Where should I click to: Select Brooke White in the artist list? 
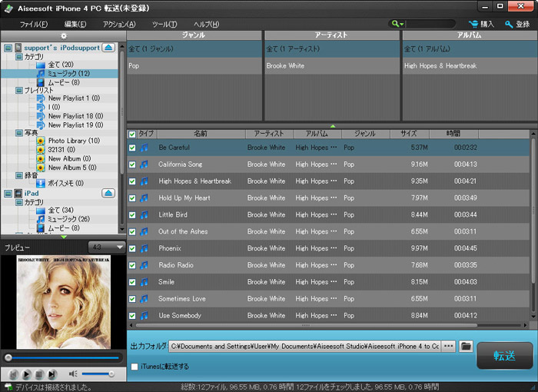pyautogui.click(x=332, y=65)
